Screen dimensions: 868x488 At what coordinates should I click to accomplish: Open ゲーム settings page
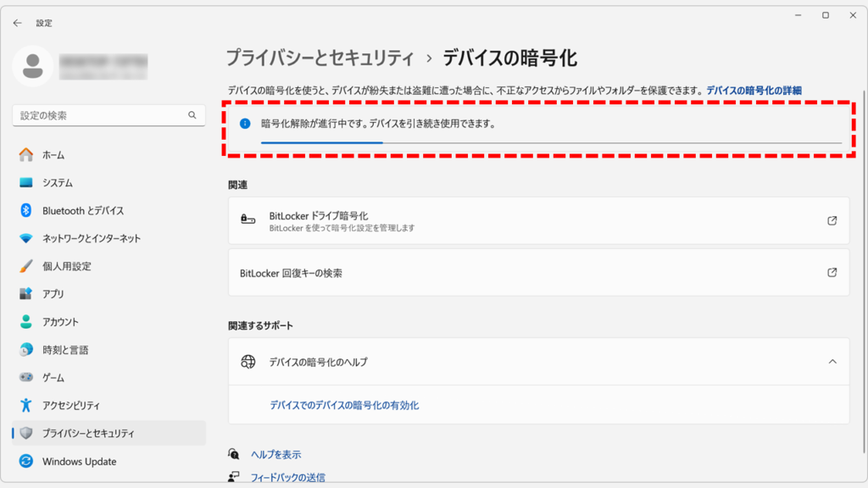click(109, 377)
